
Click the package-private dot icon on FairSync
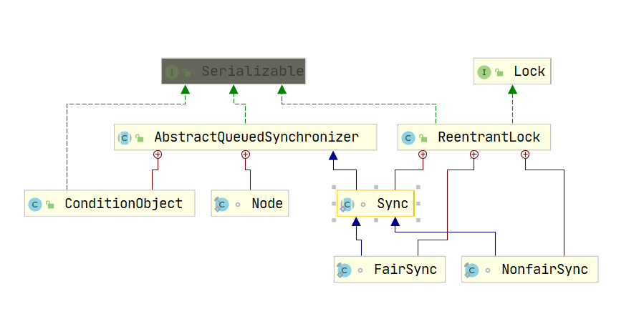pyautogui.click(x=360, y=270)
